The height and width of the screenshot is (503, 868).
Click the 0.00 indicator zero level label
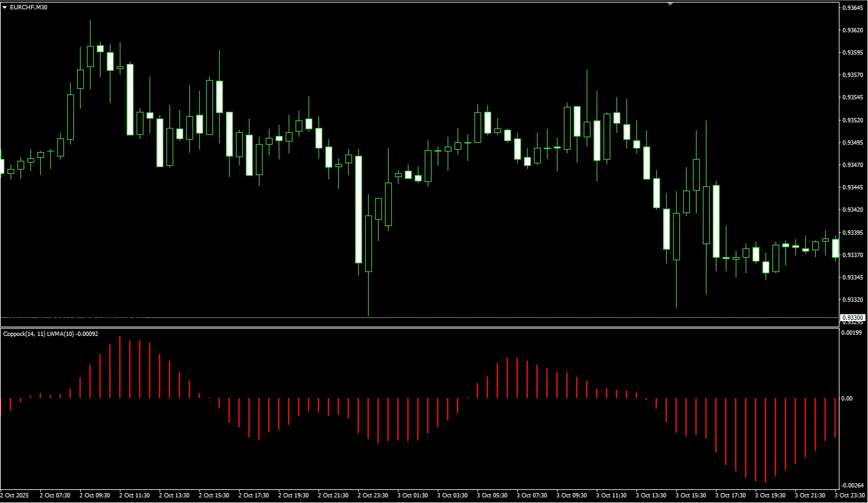coord(848,398)
